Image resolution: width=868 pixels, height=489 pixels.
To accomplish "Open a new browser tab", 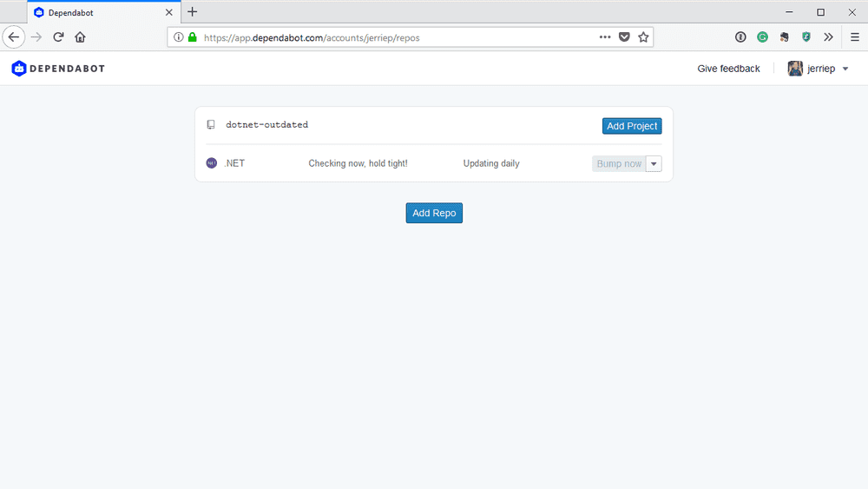I will coord(192,11).
